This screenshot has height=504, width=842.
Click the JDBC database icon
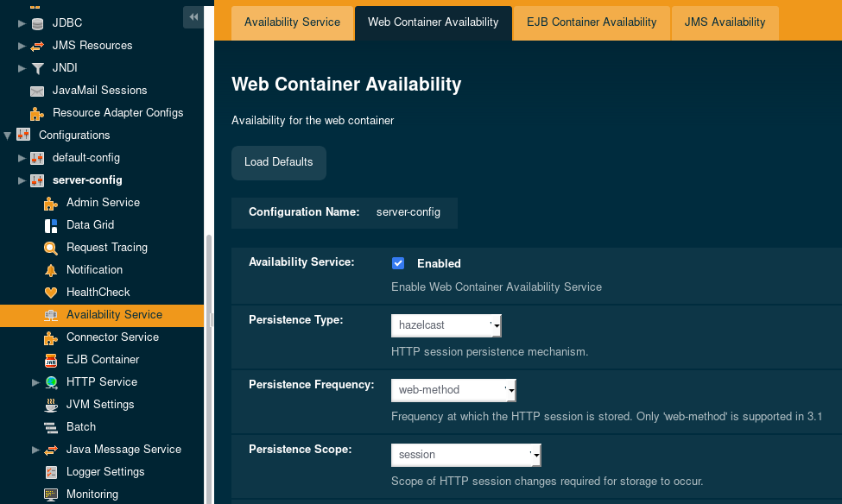(37, 23)
